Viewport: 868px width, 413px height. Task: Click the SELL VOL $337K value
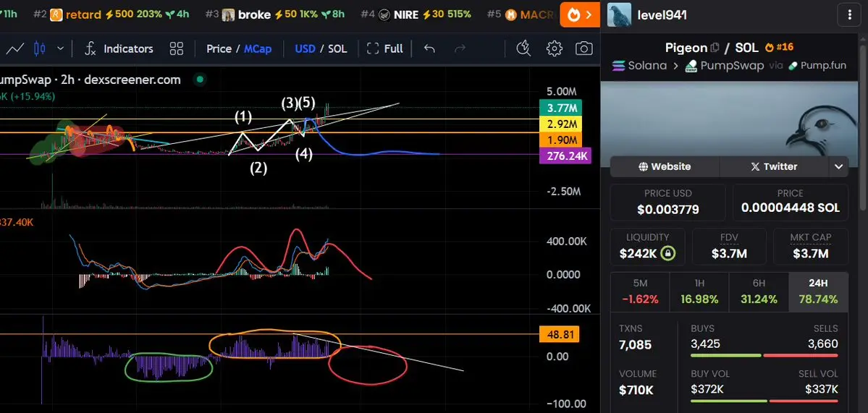tap(822, 388)
